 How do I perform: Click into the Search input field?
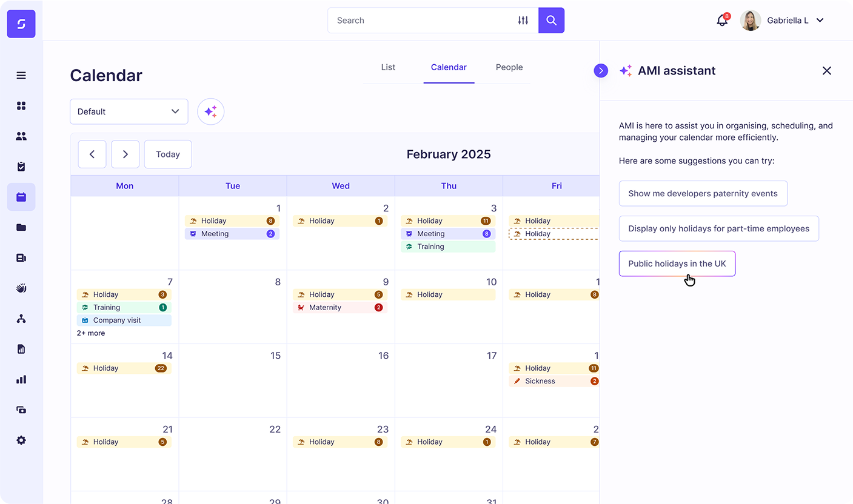point(418,21)
